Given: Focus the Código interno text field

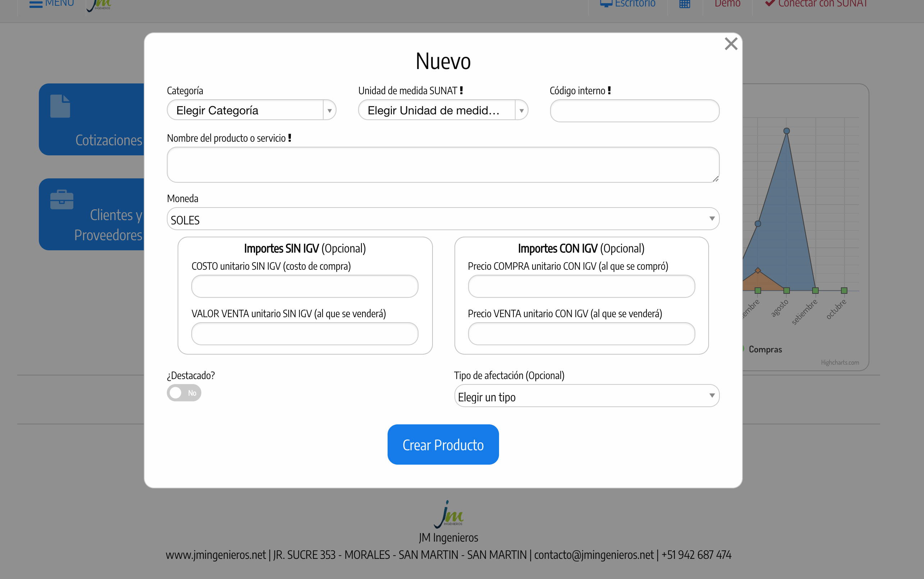Looking at the screenshot, I should point(634,111).
